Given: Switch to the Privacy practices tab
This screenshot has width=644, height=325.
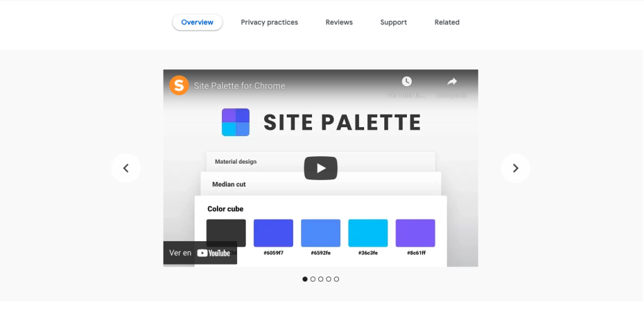Looking at the screenshot, I should (269, 22).
